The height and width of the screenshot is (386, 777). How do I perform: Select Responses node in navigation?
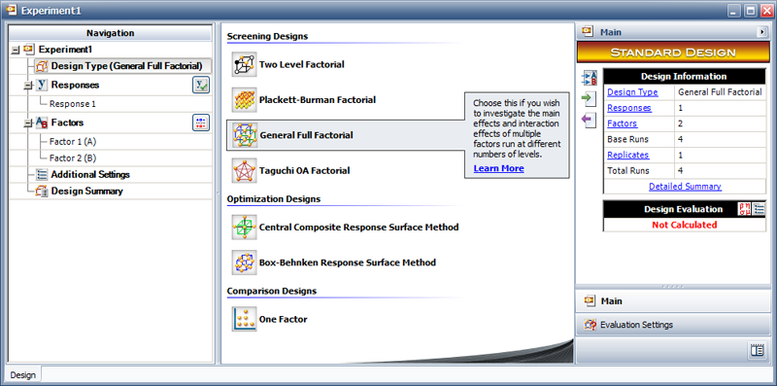click(75, 85)
